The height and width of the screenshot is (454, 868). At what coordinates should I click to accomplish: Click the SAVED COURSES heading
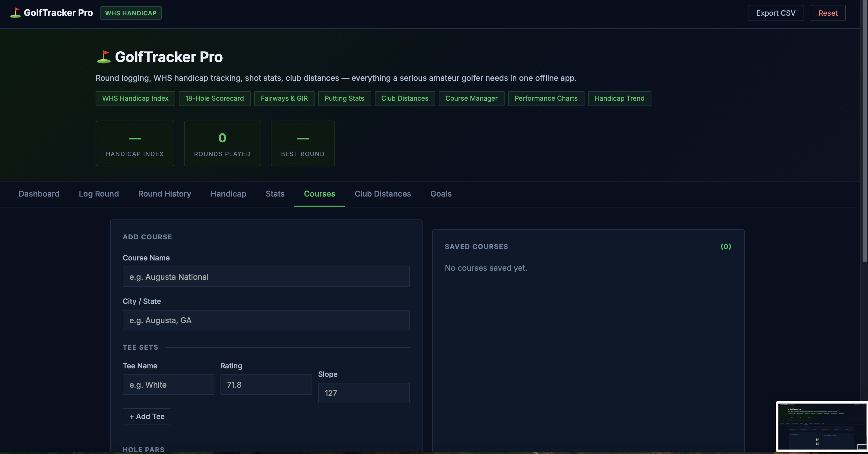(476, 247)
